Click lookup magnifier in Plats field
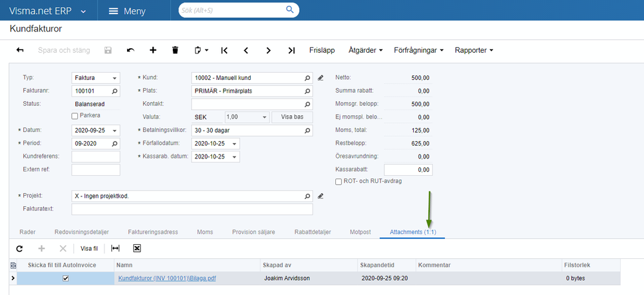This screenshot has height=295, width=644. 307,91
